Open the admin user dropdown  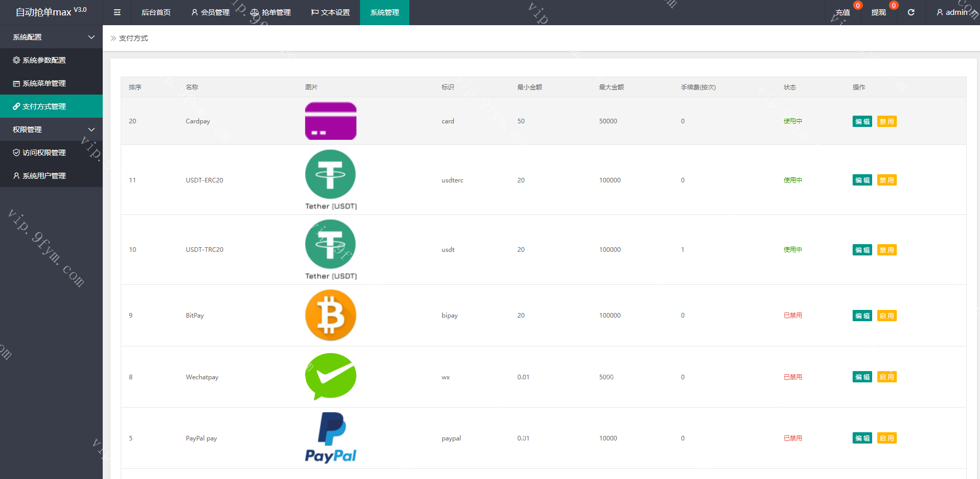[952, 12]
